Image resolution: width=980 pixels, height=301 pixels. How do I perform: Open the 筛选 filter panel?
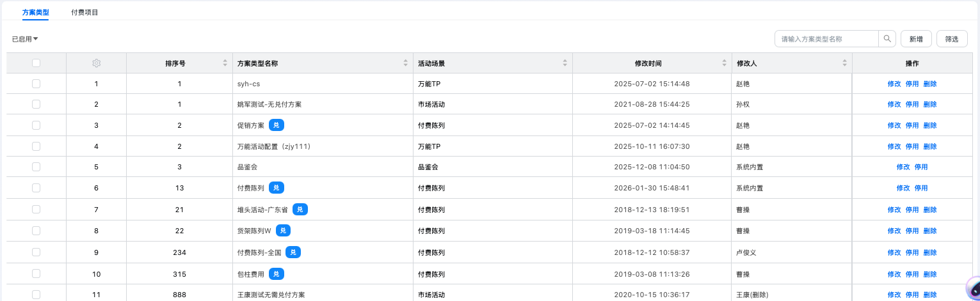point(952,39)
